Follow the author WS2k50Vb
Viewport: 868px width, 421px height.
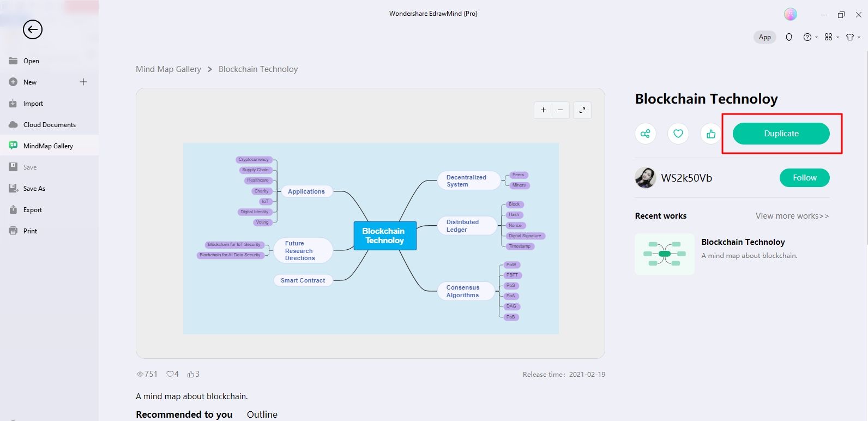pos(805,178)
